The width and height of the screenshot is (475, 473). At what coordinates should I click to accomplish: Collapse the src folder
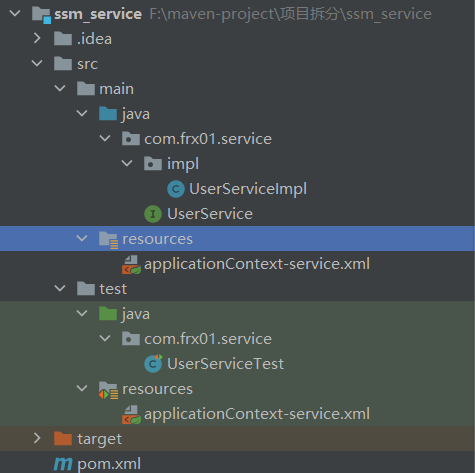pyautogui.click(x=37, y=63)
